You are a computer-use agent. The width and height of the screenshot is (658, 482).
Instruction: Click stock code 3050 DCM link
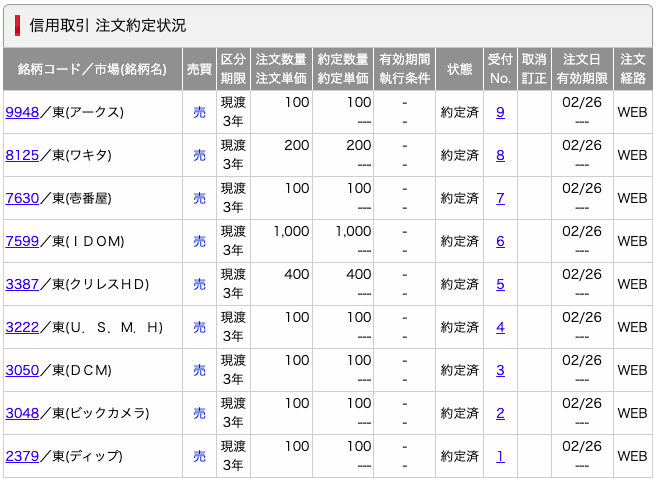[22, 370]
